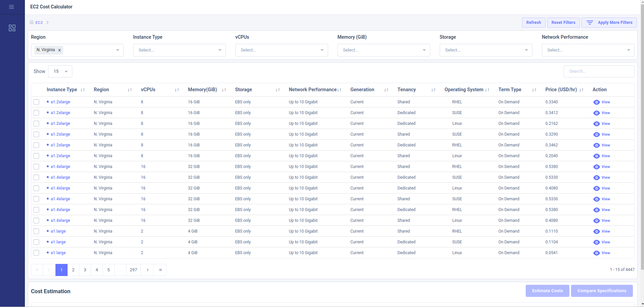The image size is (644, 307).
Task: Click the last-page double chevron icon
Action: coord(160,270)
